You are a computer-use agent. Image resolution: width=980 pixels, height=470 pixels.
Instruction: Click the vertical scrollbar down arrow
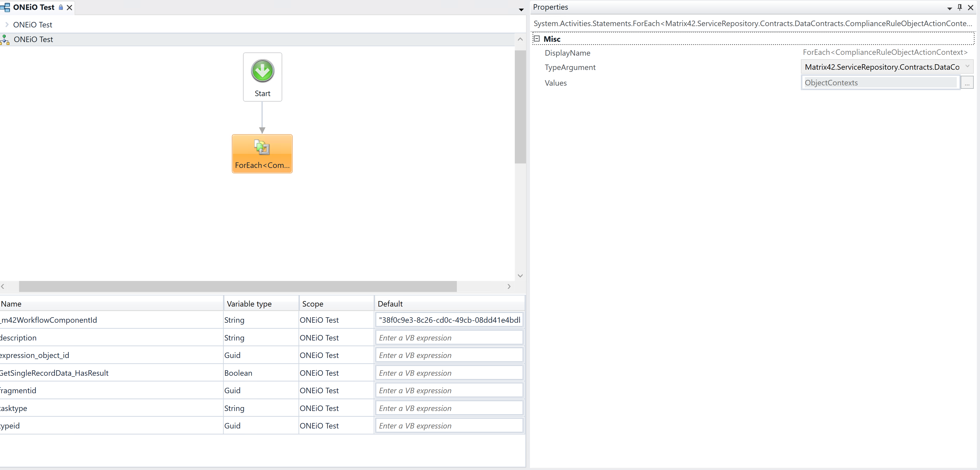click(520, 275)
